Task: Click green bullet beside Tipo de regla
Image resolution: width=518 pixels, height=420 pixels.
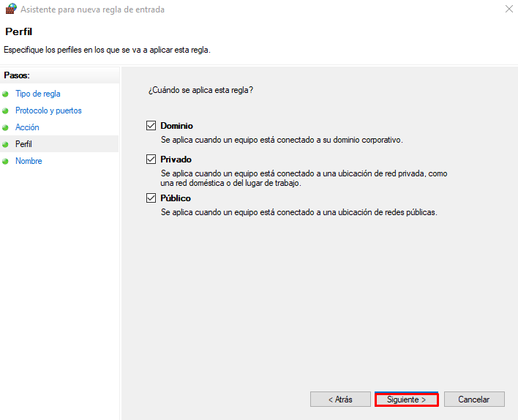Action: pyautogui.click(x=6, y=94)
